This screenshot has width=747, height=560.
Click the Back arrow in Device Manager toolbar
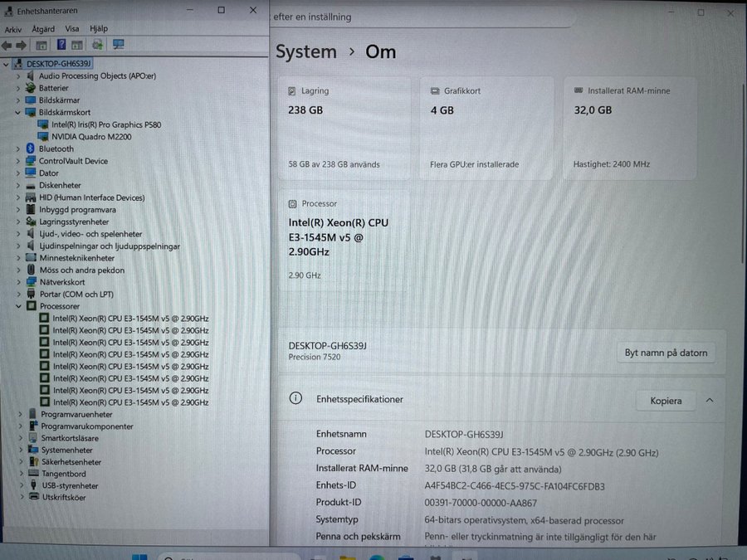click(x=7, y=45)
